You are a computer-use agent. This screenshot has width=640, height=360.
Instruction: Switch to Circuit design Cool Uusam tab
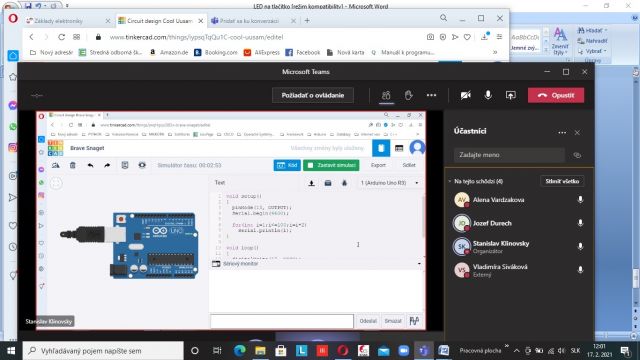pyautogui.click(x=160, y=21)
